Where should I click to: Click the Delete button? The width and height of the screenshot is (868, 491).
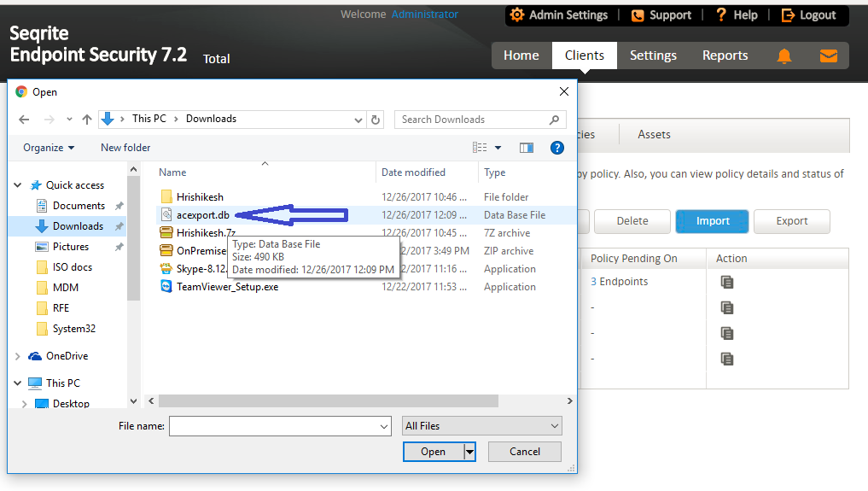[632, 221]
